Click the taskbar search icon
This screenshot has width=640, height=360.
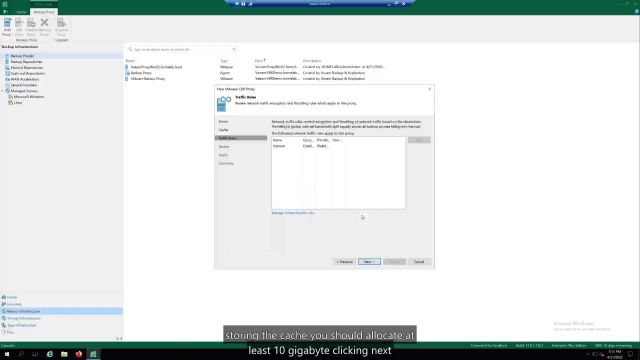21,354
